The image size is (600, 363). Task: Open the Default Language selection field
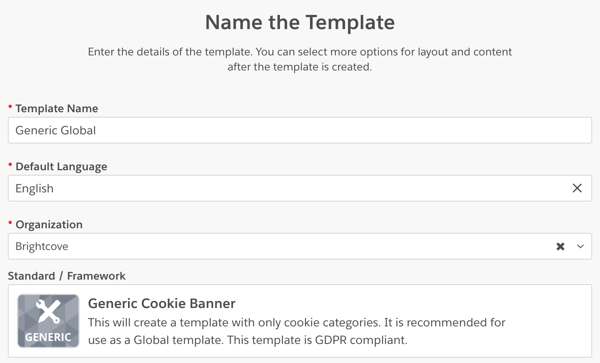(300, 188)
